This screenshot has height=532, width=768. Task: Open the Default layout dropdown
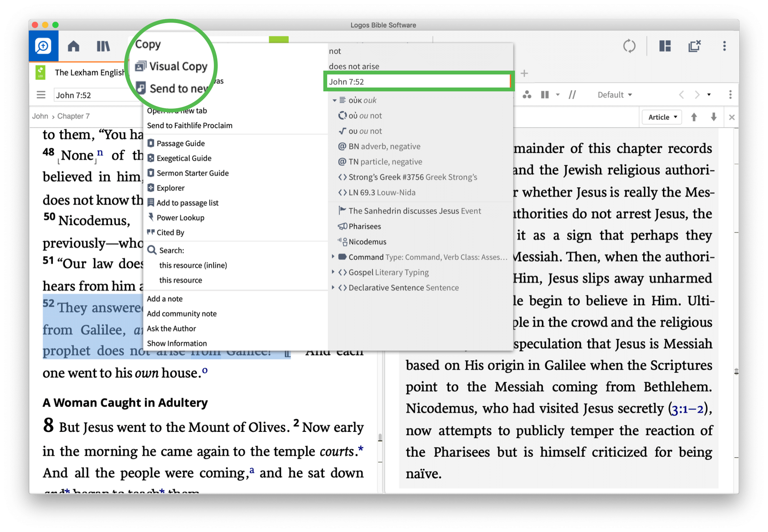point(614,95)
